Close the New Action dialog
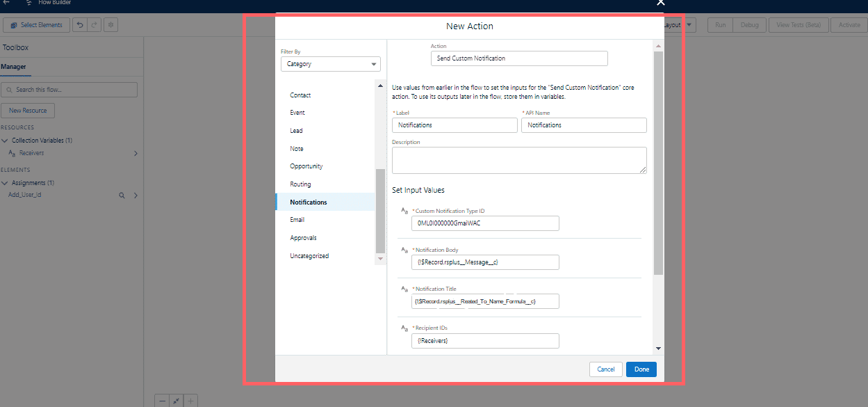868x407 pixels. tap(661, 3)
